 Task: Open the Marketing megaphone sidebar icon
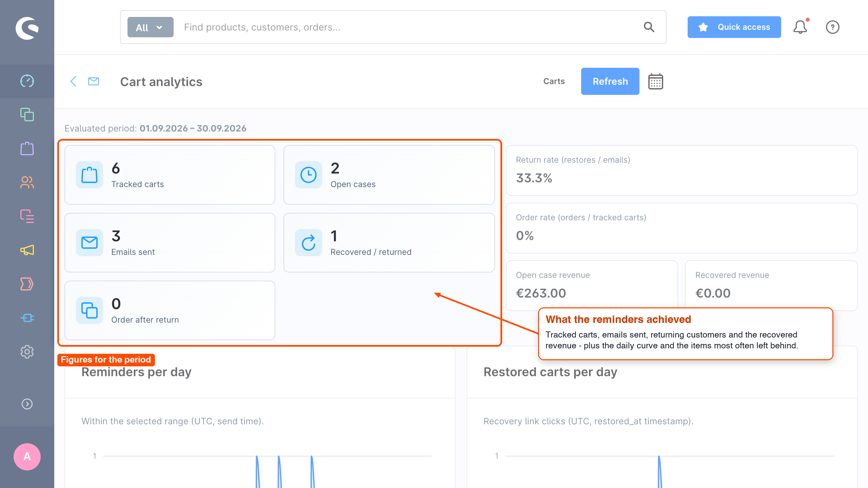(x=27, y=250)
